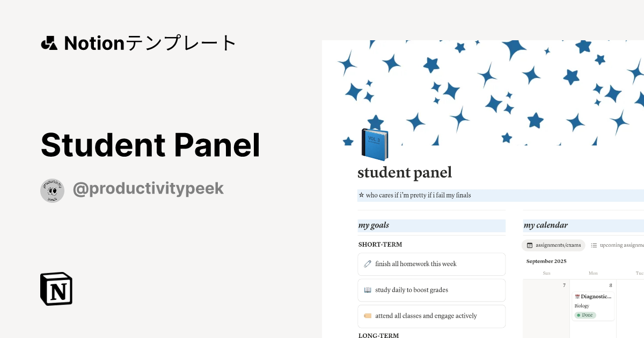This screenshot has width=644, height=338.
Task: Click the pouch icon on attend all classes goal
Action: [368, 315]
